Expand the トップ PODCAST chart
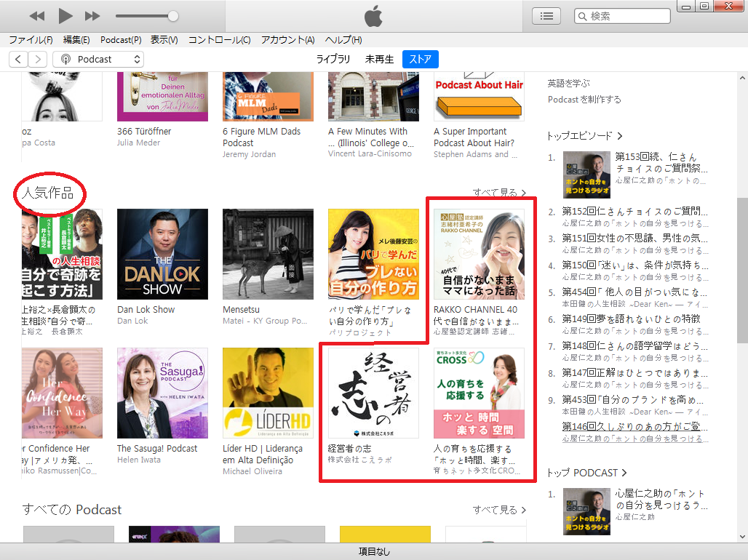This screenshot has height=560, width=748. [x=586, y=473]
